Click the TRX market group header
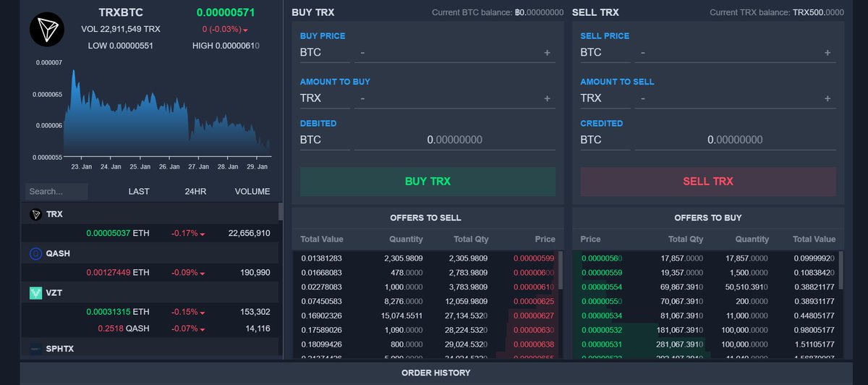This screenshot has height=385, width=868. (x=149, y=214)
